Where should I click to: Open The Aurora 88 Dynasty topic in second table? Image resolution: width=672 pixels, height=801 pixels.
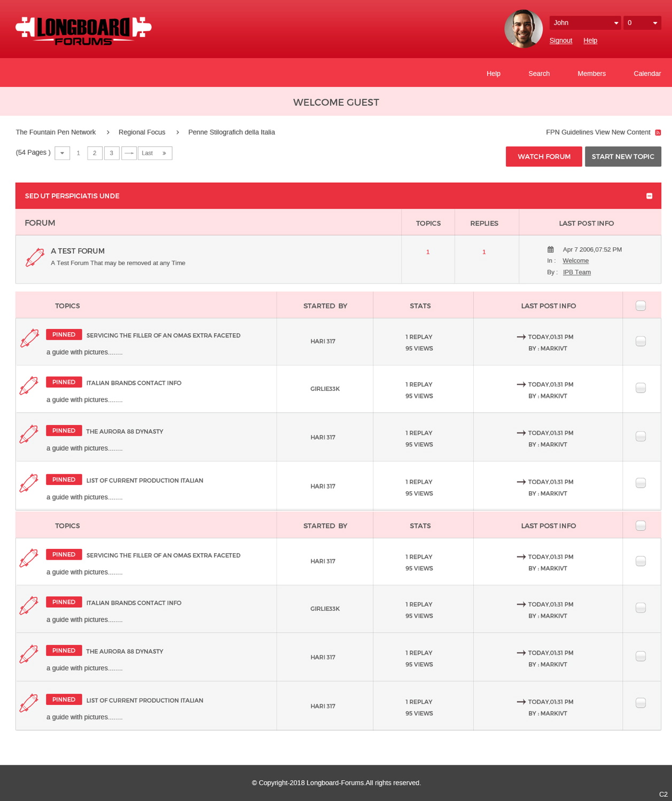click(124, 651)
